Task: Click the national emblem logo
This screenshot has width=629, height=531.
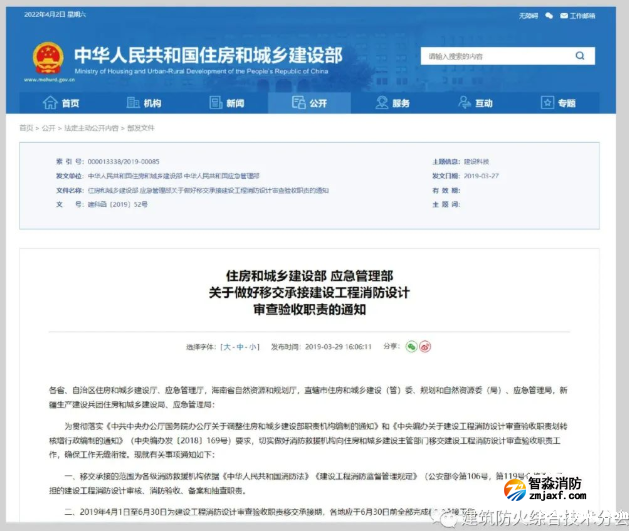Action: click(47, 58)
